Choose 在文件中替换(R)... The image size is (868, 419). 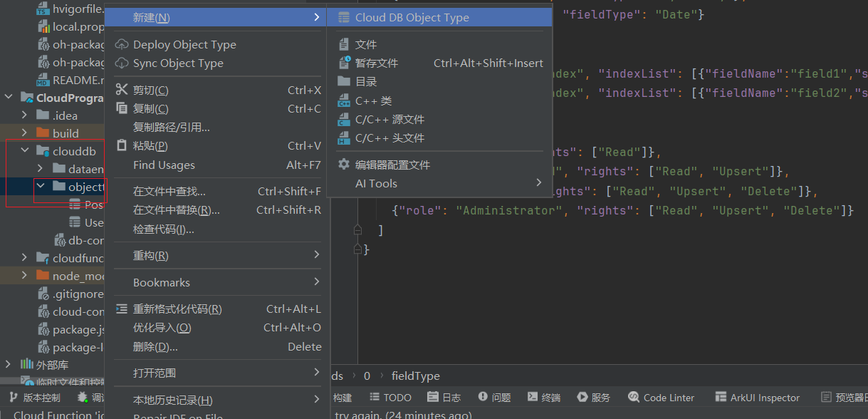(x=217, y=210)
